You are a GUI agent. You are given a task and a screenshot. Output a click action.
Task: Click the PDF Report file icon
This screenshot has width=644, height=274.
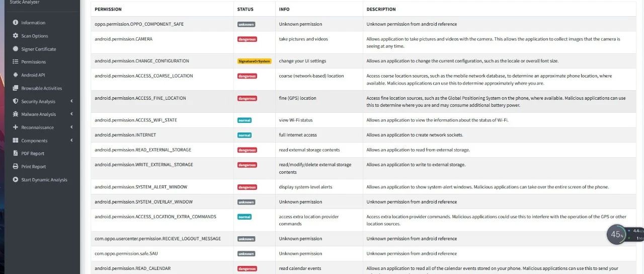(x=16, y=154)
